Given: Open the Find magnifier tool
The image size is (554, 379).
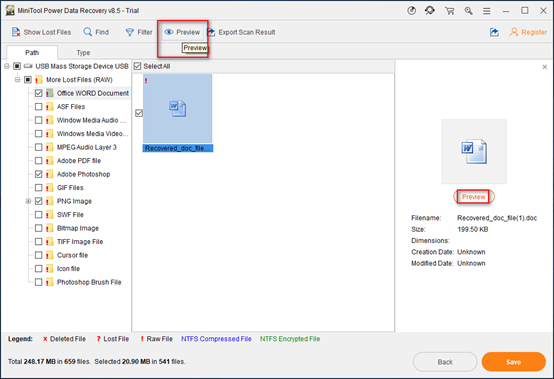Looking at the screenshot, I should click(87, 32).
